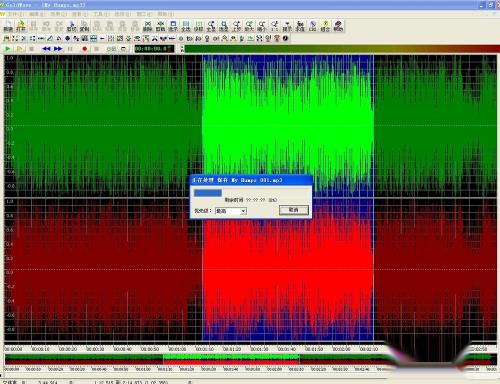This screenshot has height=384, width=500.
Task: Click the New file toolbar icon
Action: click(8, 26)
